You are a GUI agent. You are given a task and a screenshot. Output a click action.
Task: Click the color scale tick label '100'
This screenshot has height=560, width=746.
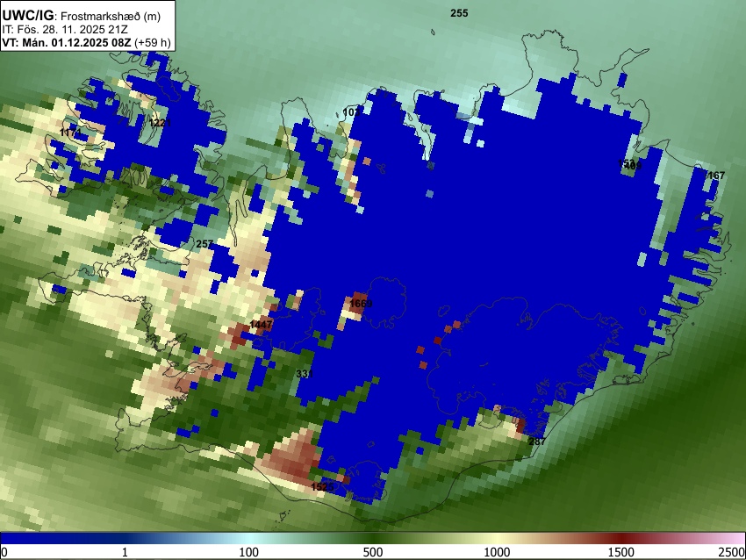pos(249,552)
